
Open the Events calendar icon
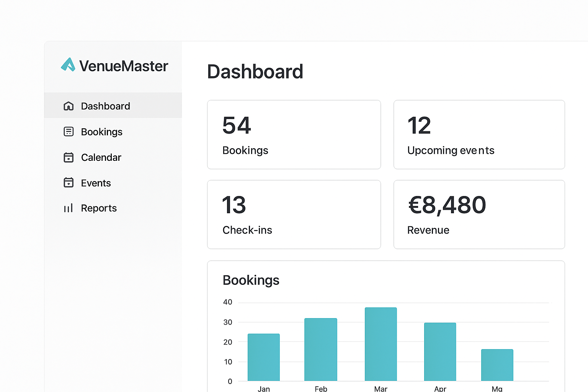69,183
